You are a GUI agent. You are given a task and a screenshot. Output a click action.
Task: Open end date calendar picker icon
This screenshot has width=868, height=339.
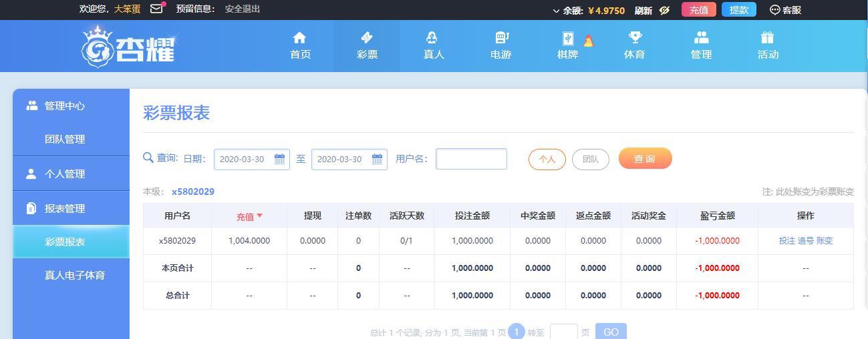point(377,159)
